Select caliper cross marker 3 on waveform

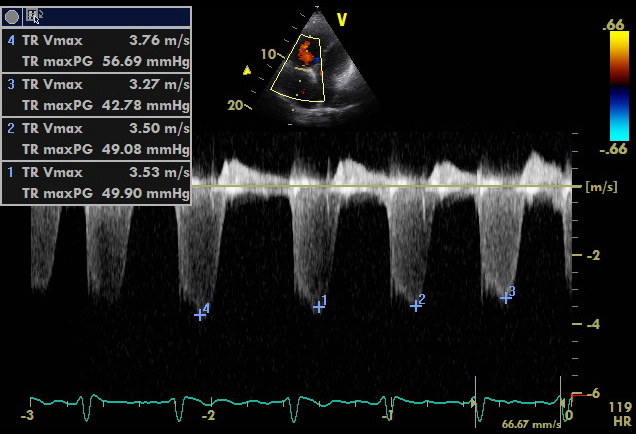tap(506, 297)
